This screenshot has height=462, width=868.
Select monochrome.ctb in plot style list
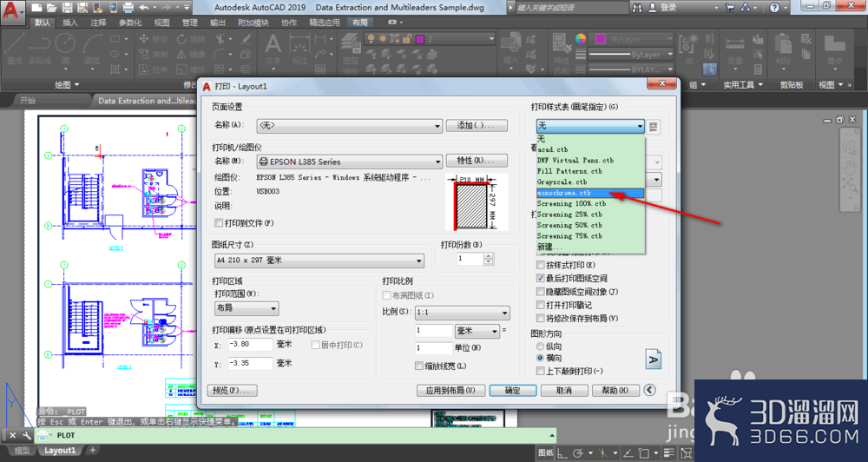pos(590,193)
